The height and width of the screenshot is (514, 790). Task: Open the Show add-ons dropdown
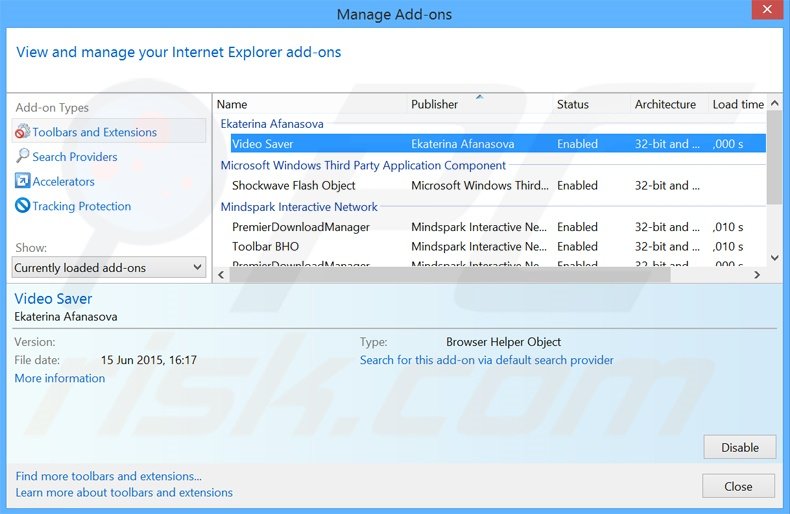109,268
